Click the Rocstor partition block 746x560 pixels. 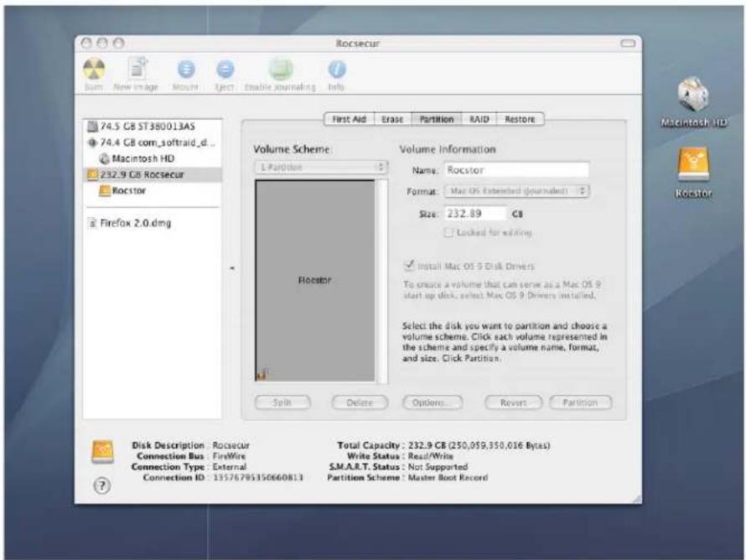[x=315, y=280]
